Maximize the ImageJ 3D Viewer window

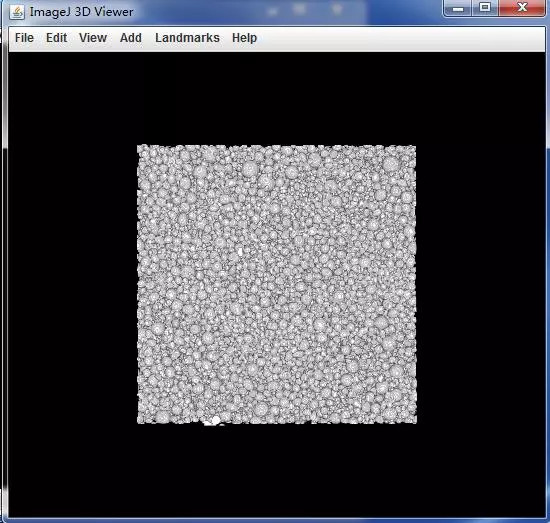485,8
